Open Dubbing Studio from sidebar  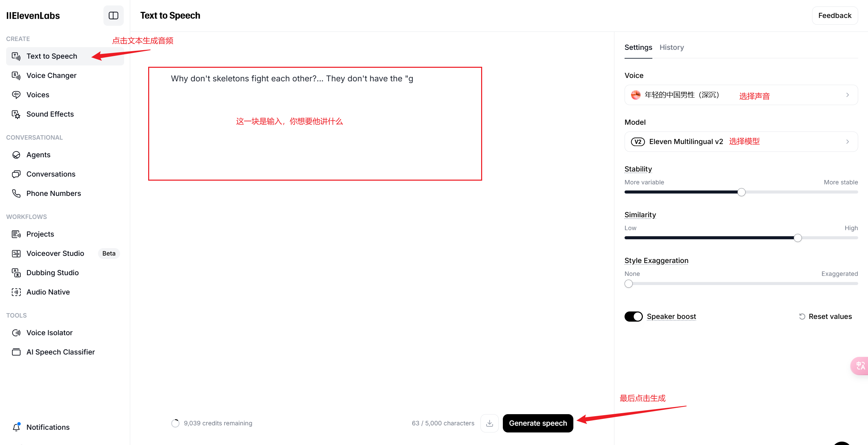tap(52, 273)
